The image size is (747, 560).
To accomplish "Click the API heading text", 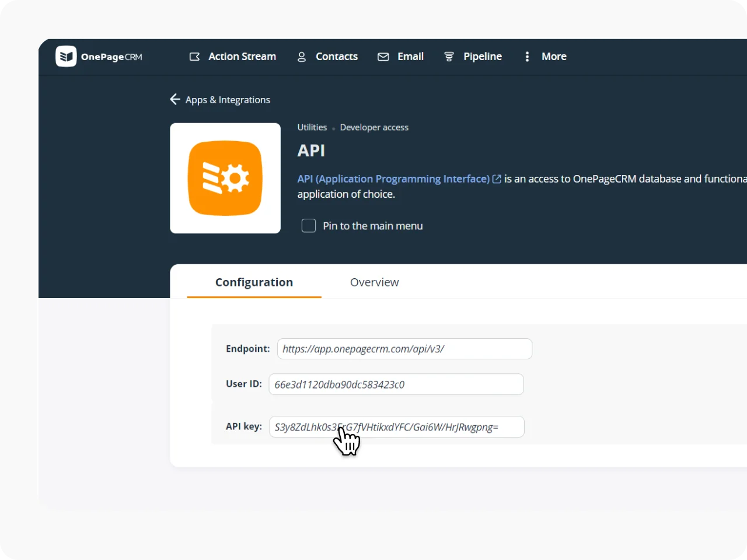I will point(311,150).
